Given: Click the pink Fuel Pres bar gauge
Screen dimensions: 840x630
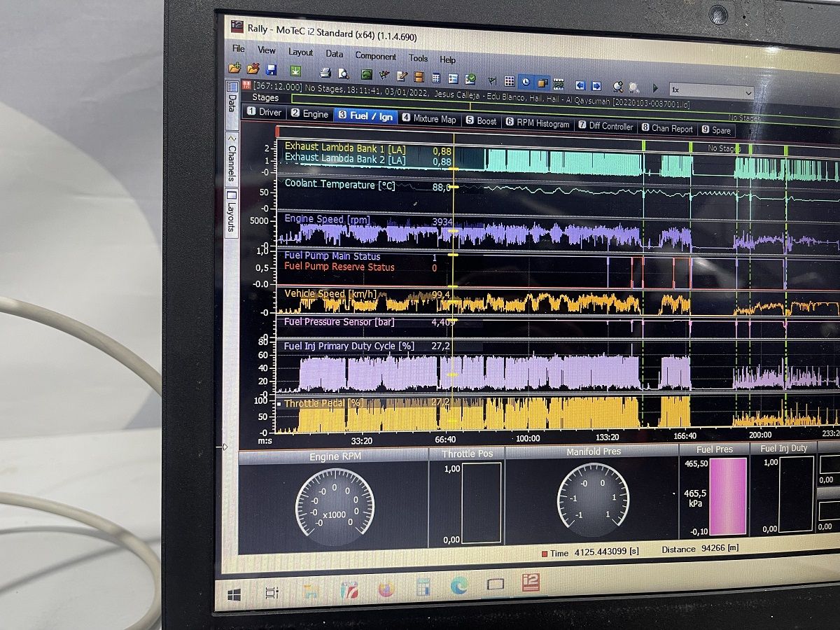Looking at the screenshot, I should pos(728,496).
